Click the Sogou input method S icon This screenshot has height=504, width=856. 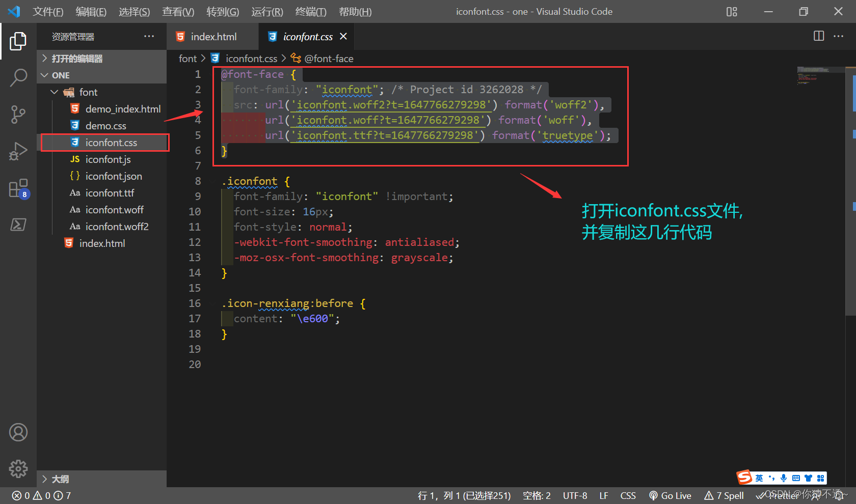(744, 478)
